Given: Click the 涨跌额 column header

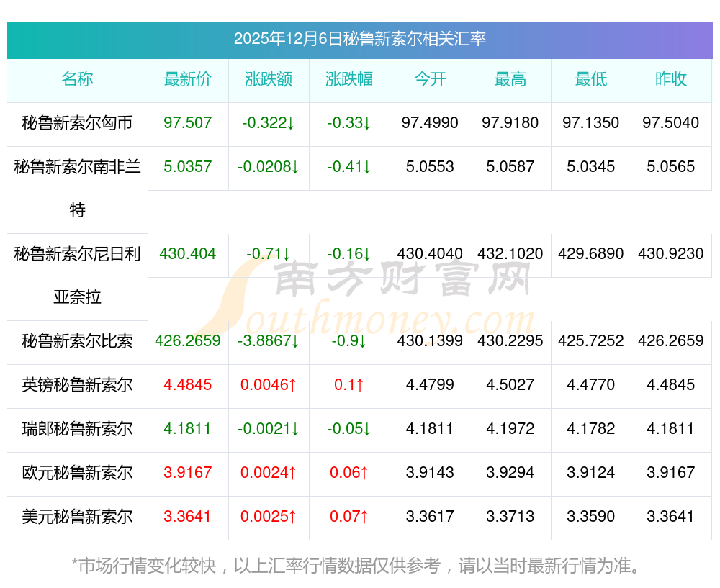Looking at the screenshot, I should tap(269, 79).
